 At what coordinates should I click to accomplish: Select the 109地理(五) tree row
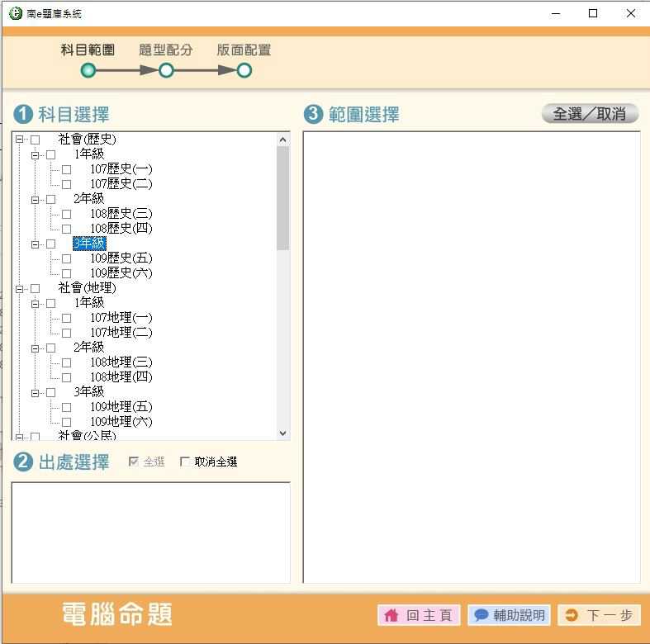pos(121,407)
